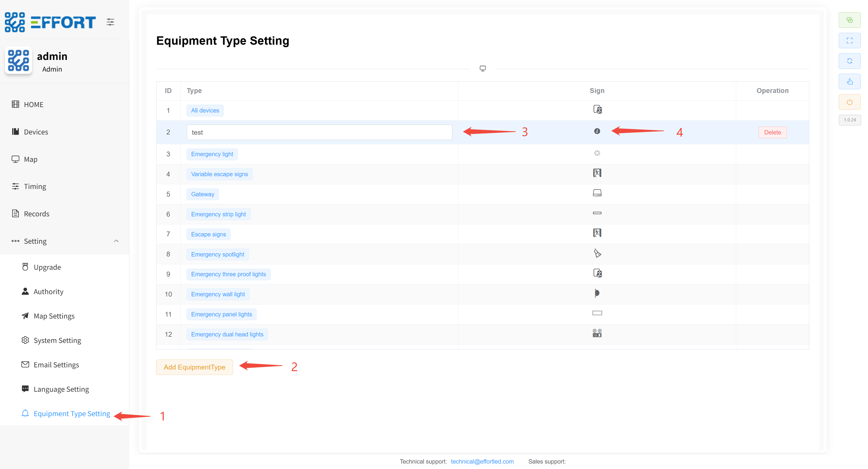Select the Emergency light type tag
The width and height of the screenshot is (868, 469).
point(212,154)
